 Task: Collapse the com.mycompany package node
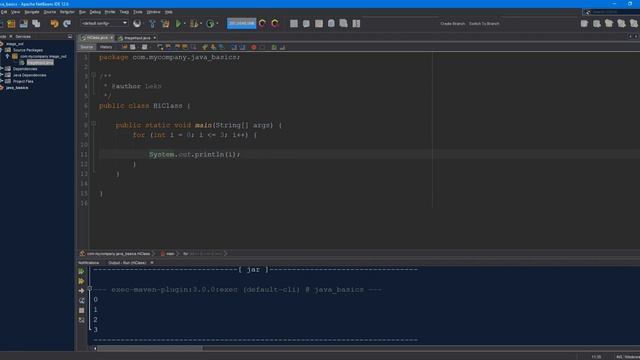tap(7, 56)
